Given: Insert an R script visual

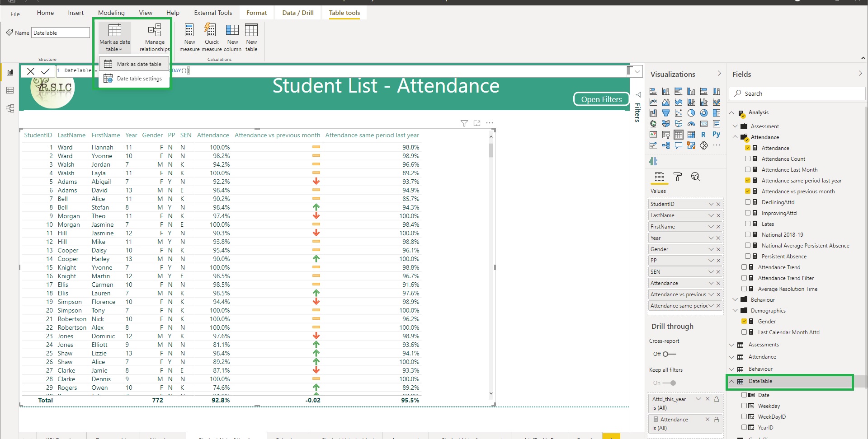Looking at the screenshot, I should pyautogui.click(x=703, y=135).
